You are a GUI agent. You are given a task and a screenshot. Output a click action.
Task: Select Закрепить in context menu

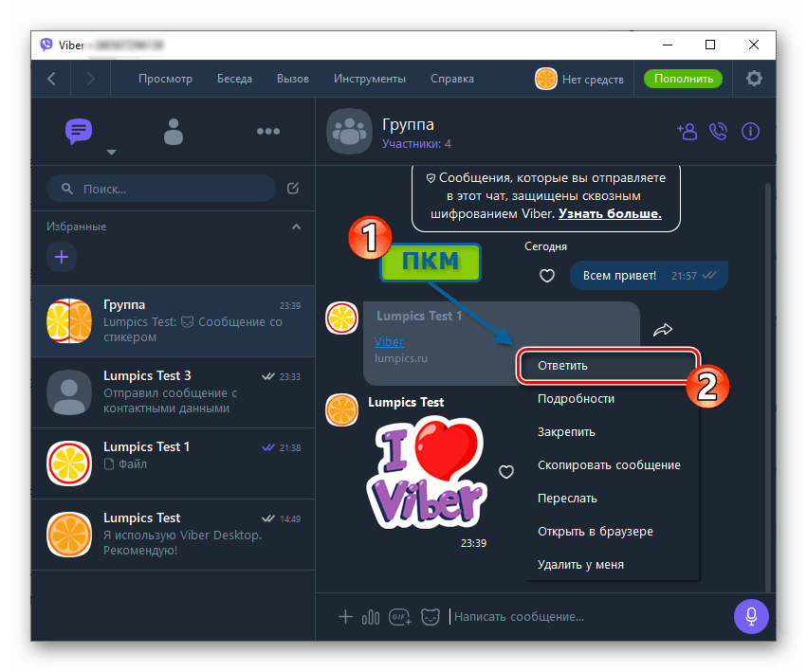613,431
